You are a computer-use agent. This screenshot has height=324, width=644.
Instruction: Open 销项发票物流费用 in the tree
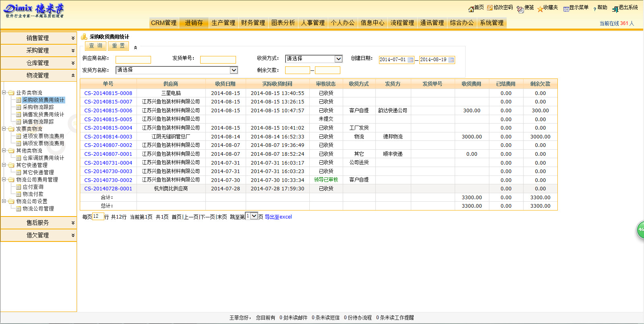pyautogui.click(x=43, y=143)
